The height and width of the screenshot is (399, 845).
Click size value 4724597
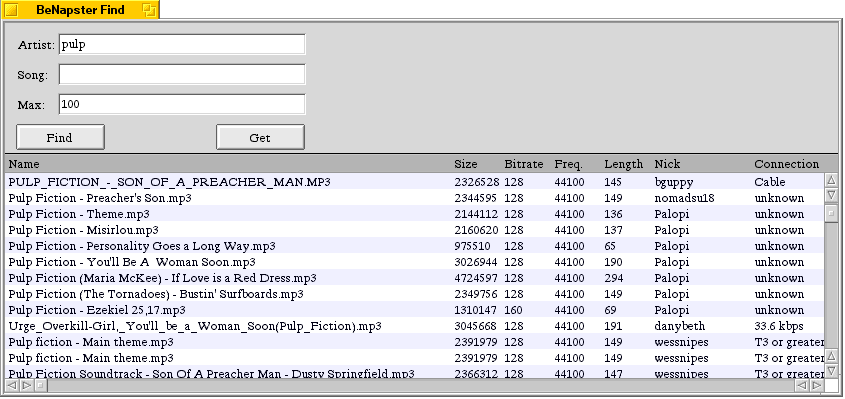coord(476,278)
